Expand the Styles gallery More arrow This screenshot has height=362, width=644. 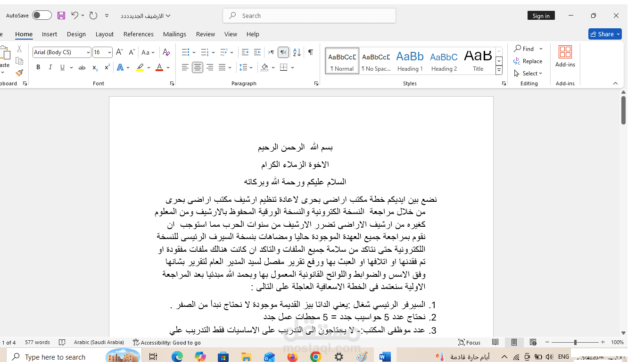click(x=499, y=71)
